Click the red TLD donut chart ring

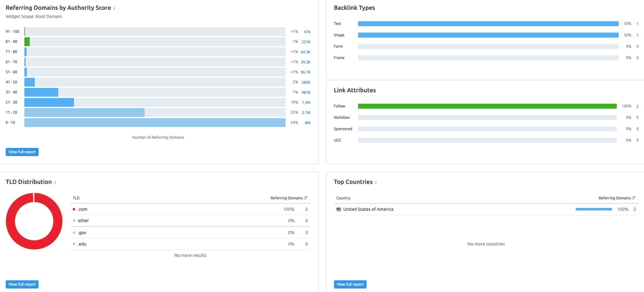point(11,221)
